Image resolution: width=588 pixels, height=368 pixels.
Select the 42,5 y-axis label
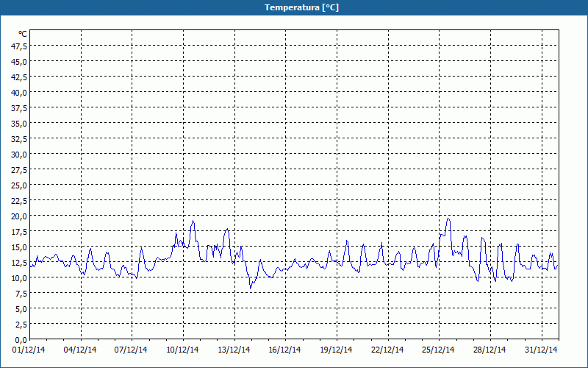point(20,77)
